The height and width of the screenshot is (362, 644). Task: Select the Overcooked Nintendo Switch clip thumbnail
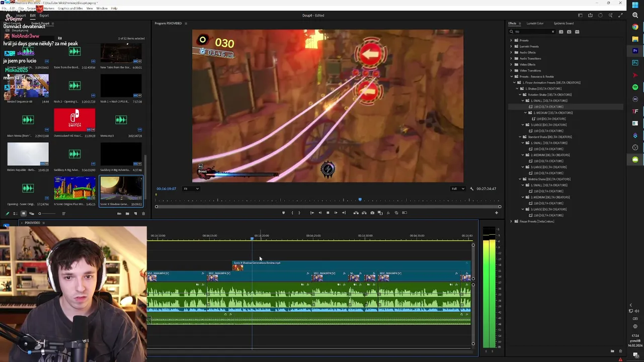[74, 120]
